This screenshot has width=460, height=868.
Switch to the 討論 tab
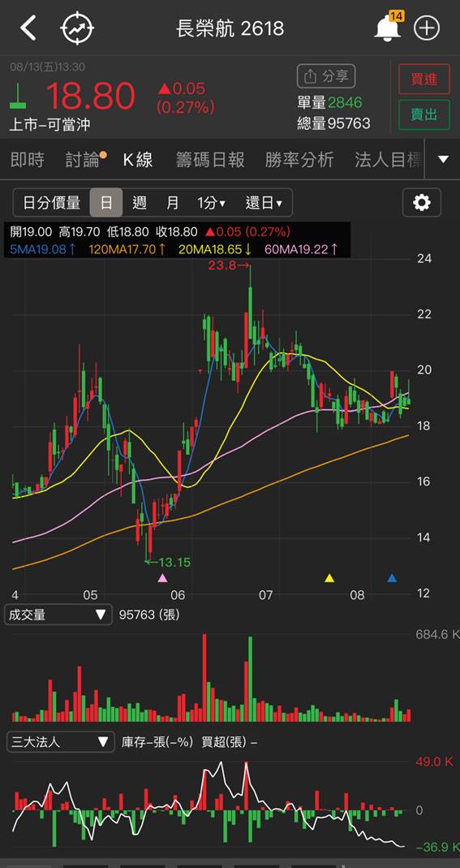[83, 160]
